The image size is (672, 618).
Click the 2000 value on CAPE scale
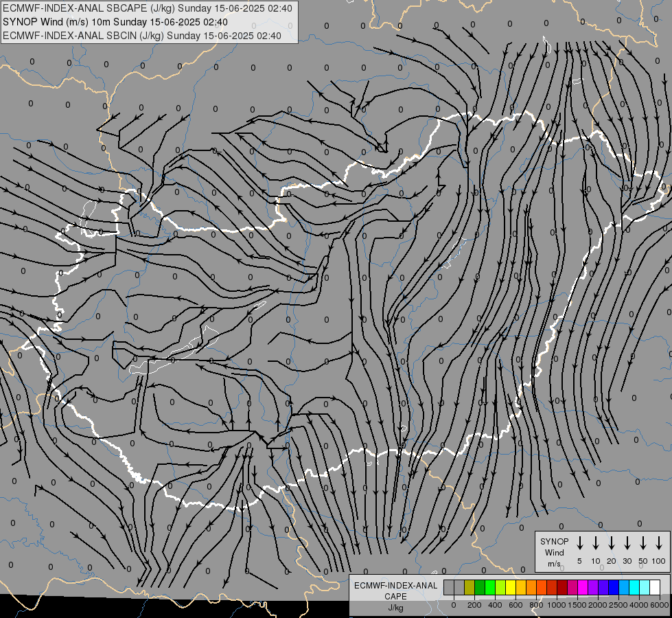coord(598,605)
